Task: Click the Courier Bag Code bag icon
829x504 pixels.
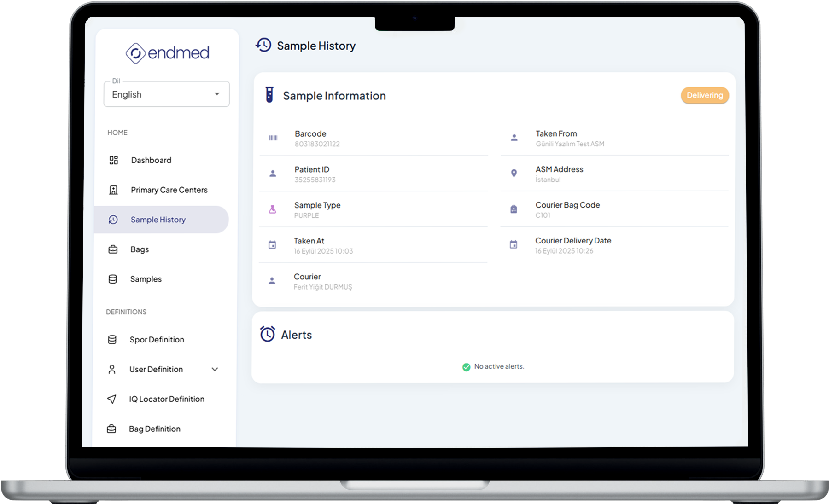Action: 514,209
